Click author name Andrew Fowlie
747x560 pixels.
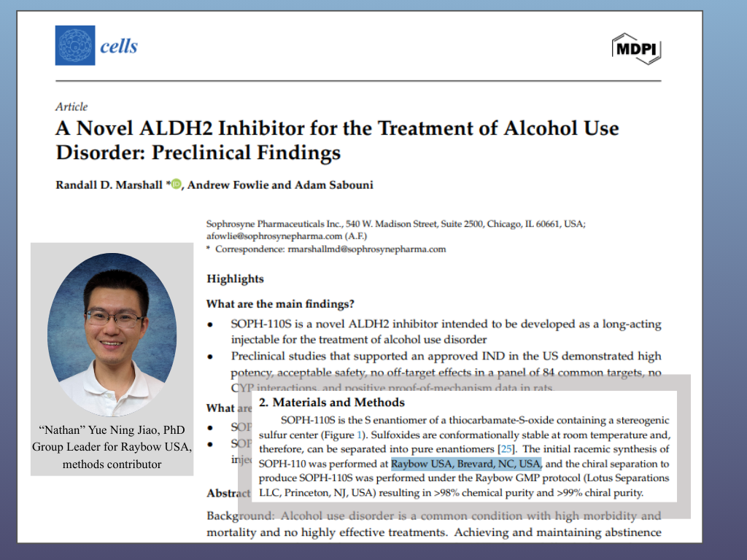coord(228,185)
